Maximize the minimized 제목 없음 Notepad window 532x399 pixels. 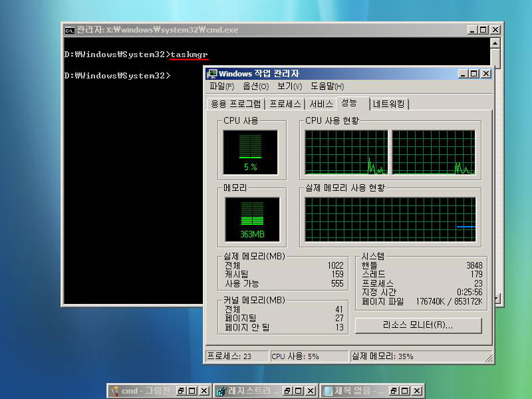pyautogui.click(x=405, y=391)
